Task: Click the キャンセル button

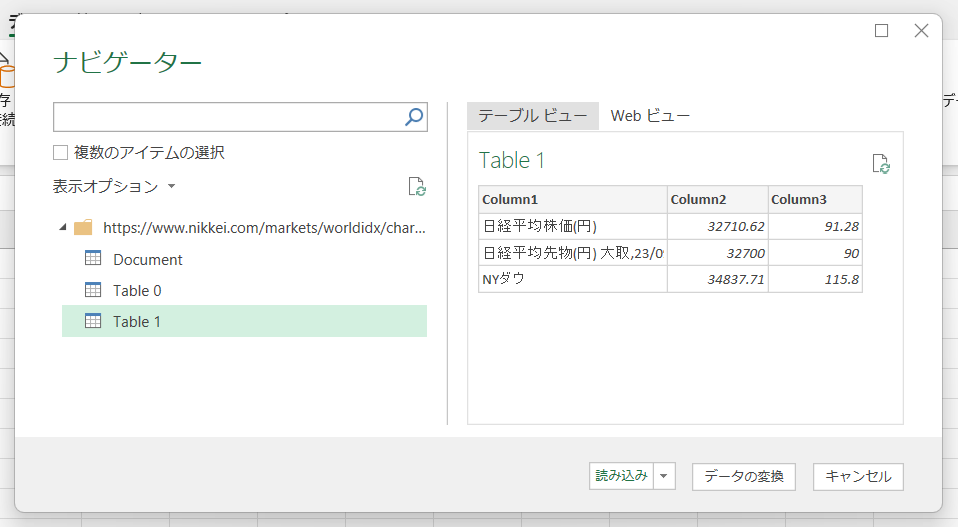Action: click(x=858, y=476)
